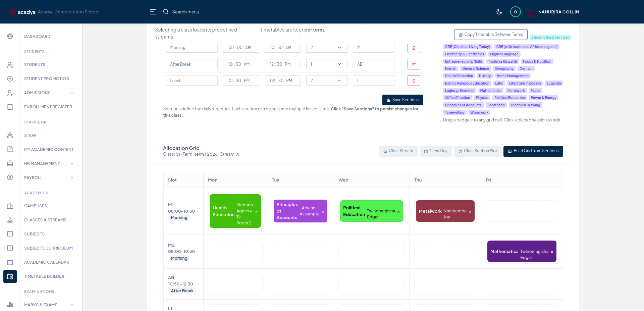Toggle dark mode with the moon icon

499,11
